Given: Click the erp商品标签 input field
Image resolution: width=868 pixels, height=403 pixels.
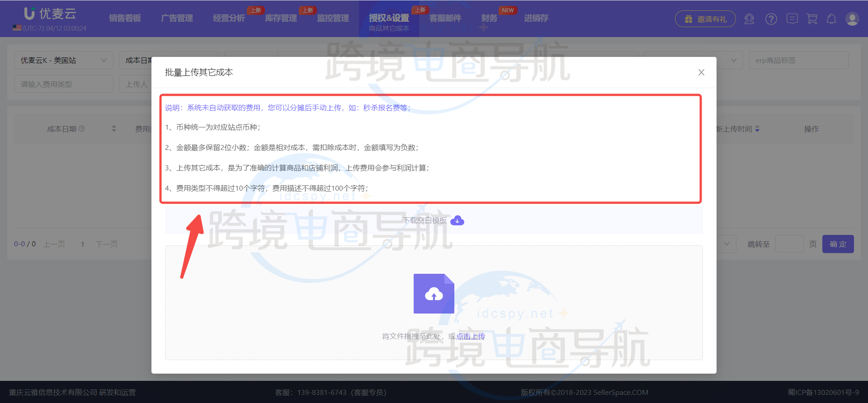Looking at the screenshot, I should point(798,60).
